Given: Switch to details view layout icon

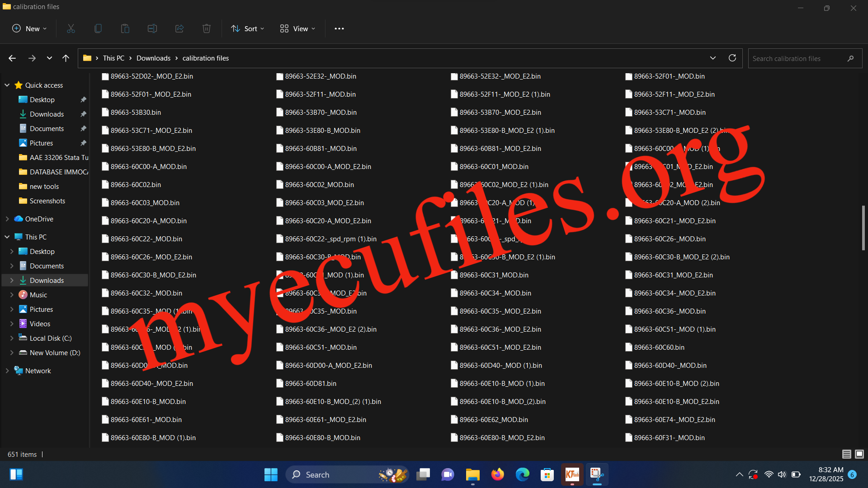Looking at the screenshot, I should coord(847,454).
